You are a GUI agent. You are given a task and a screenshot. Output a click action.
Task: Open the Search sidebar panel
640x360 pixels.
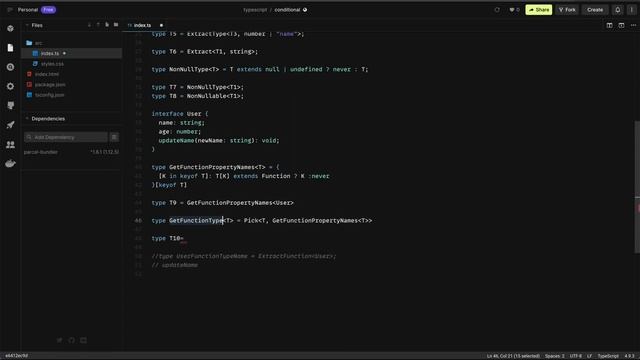click(10, 67)
